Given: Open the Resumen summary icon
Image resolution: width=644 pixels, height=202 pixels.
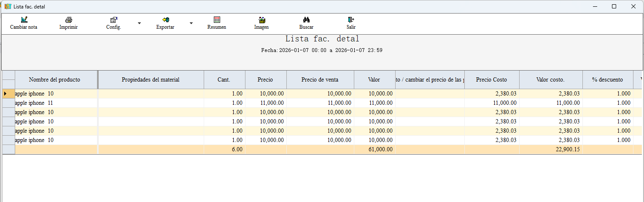Looking at the screenshot, I should tap(217, 20).
